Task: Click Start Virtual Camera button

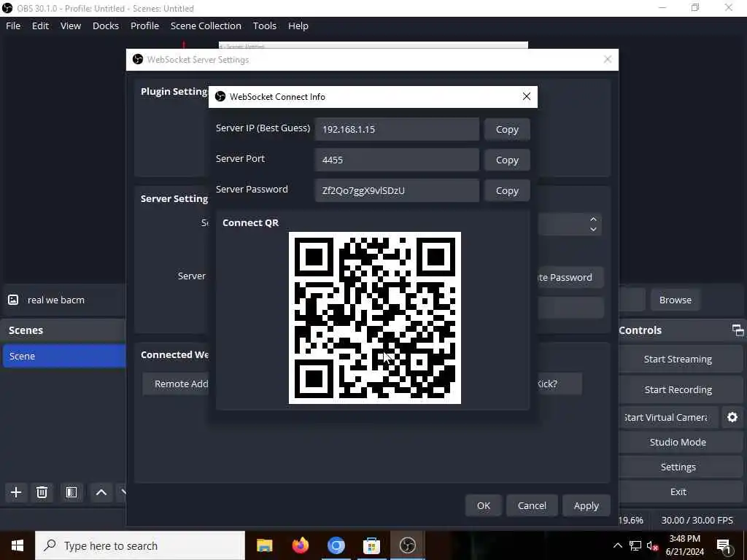Action: [668, 418]
